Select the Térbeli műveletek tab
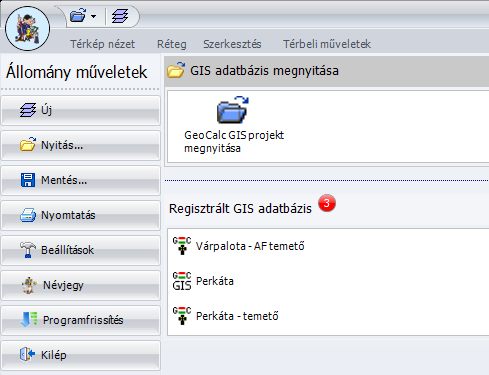 click(327, 44)
